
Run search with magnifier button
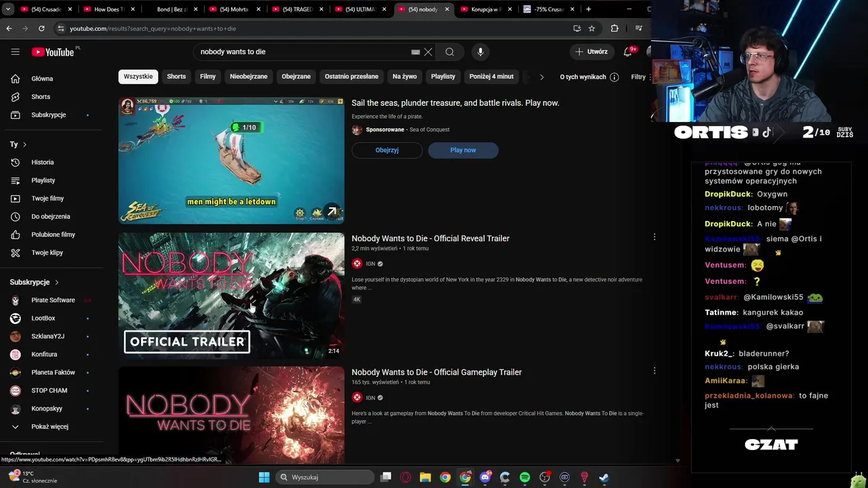[x=450, y=52]
